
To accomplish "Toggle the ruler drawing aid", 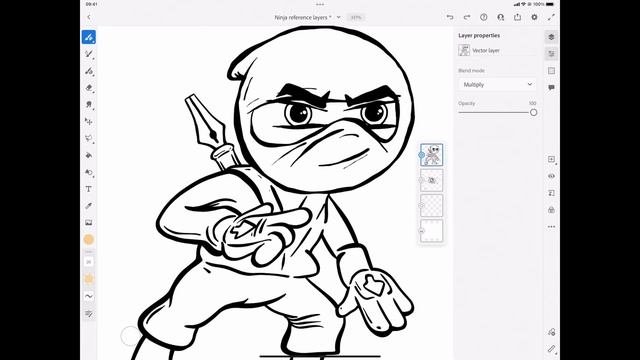I will tap(551, 349).
